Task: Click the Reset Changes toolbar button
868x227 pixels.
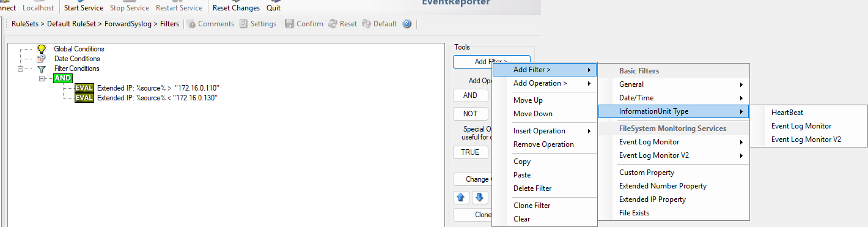Action: click(236, 8)
